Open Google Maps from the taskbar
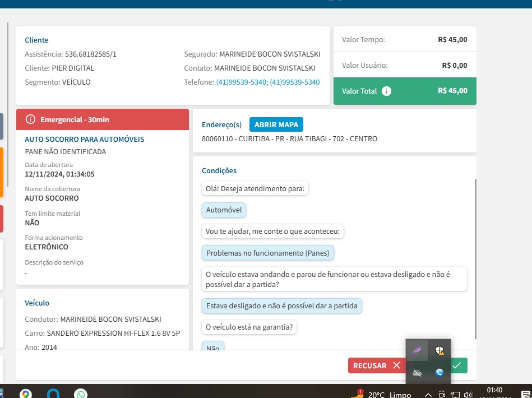Screen dimensions: 532x398 pos(25,394)
